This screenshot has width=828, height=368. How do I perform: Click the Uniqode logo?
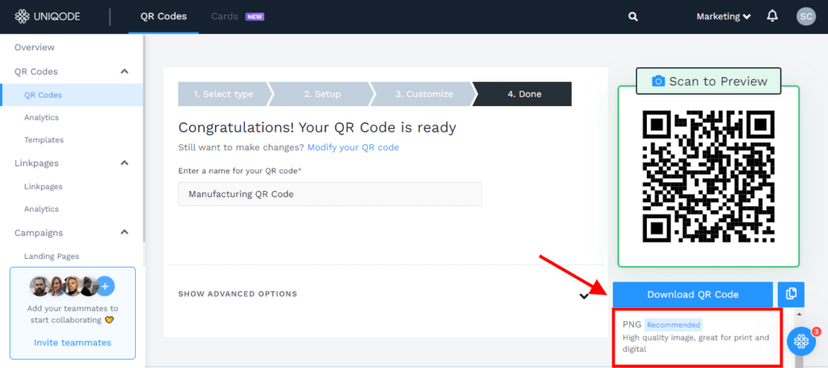click(x=48, y=16)
